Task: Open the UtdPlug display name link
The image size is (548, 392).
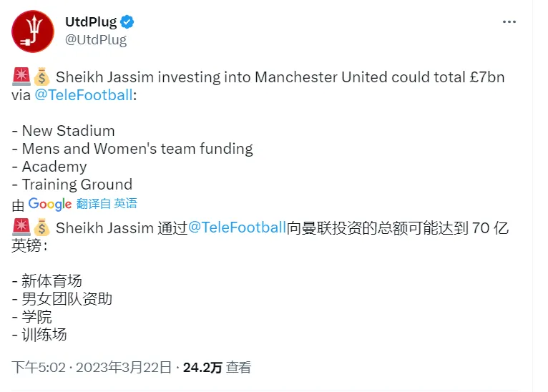Action: pyautogui.click(x=91, y=22)
